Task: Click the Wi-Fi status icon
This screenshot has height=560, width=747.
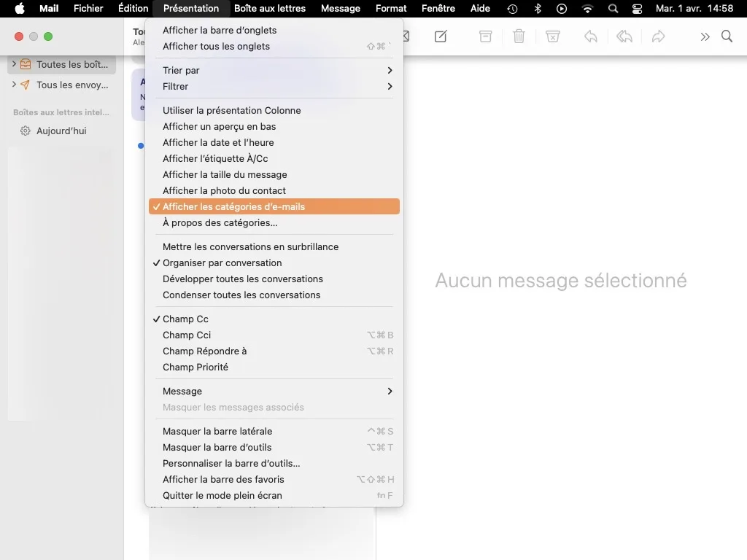Action: click(587, 9)
